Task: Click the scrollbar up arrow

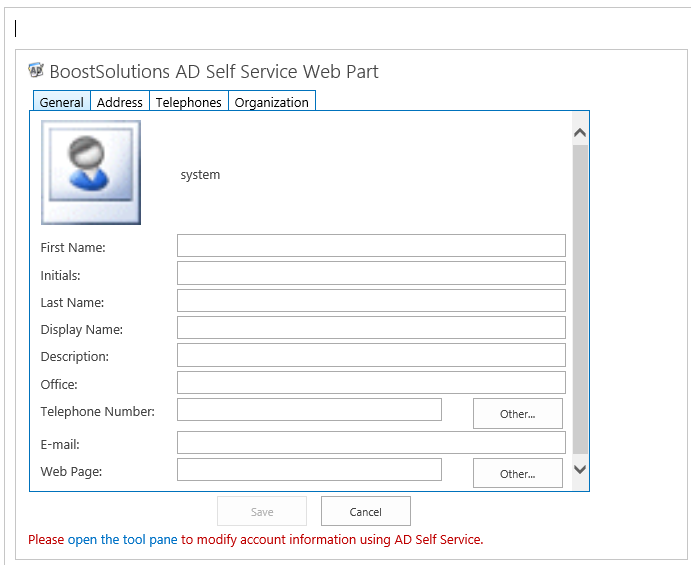Action: pyautogui.click(x=580, y=132)
